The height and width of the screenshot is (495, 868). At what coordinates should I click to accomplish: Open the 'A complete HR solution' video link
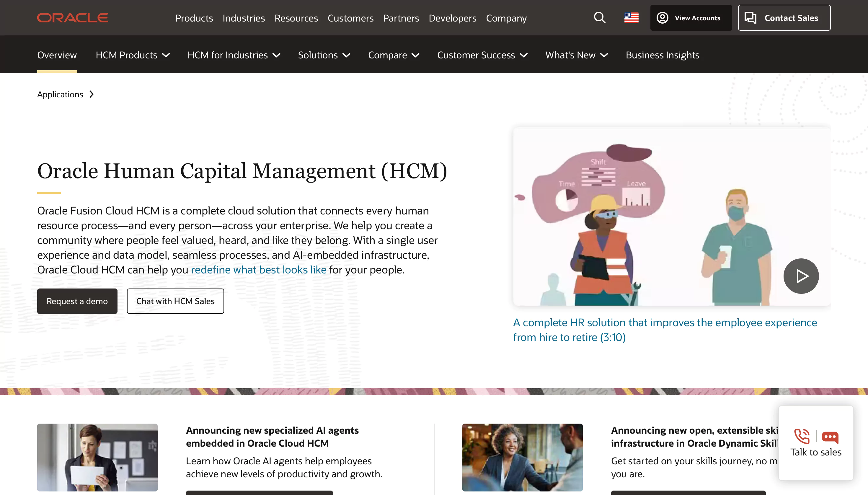(665, 330)
